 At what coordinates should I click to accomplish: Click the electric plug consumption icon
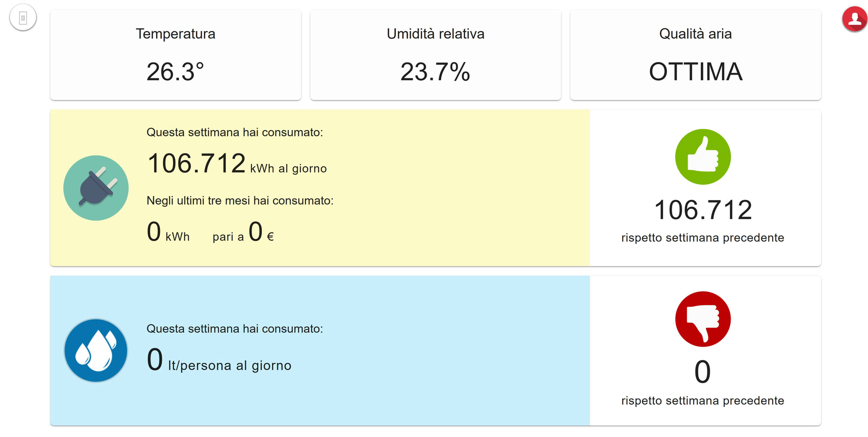coord(96,188)
